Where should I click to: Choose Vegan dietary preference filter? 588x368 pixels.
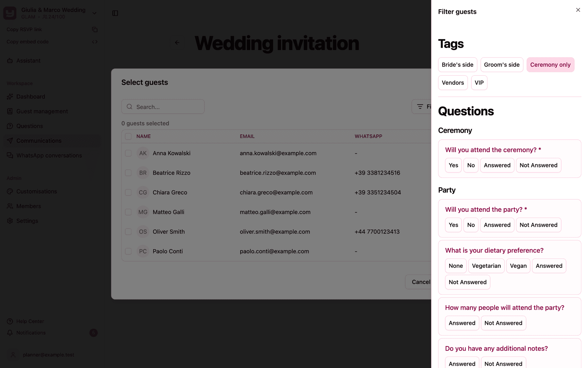click(x=518, y=266)
